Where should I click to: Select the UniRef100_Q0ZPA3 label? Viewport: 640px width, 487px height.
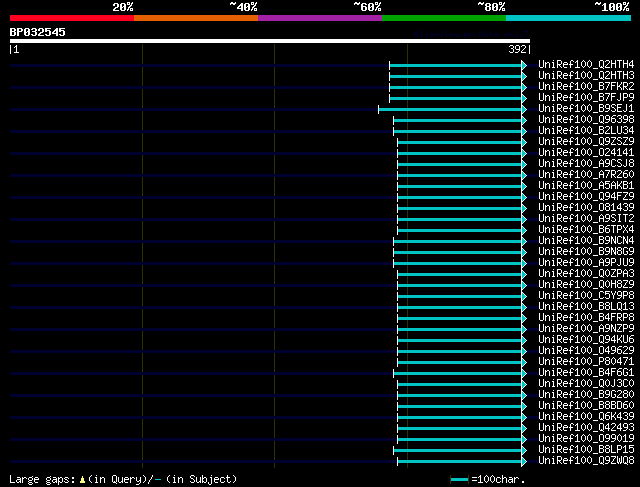click(586, 274)
